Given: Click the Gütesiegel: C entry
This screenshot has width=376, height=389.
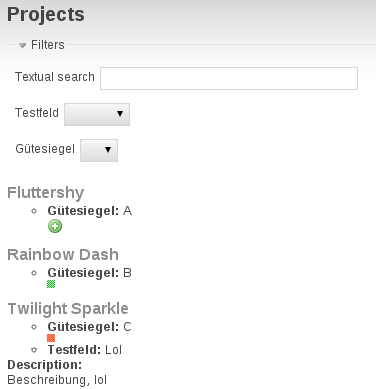Looking at the screenshot, I should (x=90, y=327).
